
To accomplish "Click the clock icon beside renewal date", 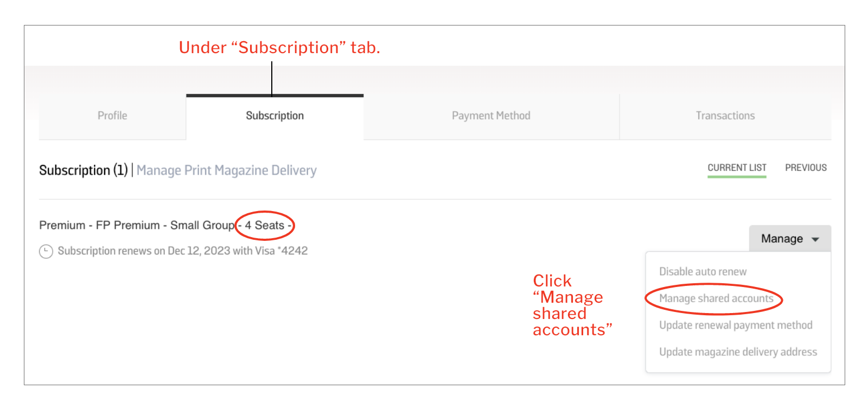I will tap(46, 251).
